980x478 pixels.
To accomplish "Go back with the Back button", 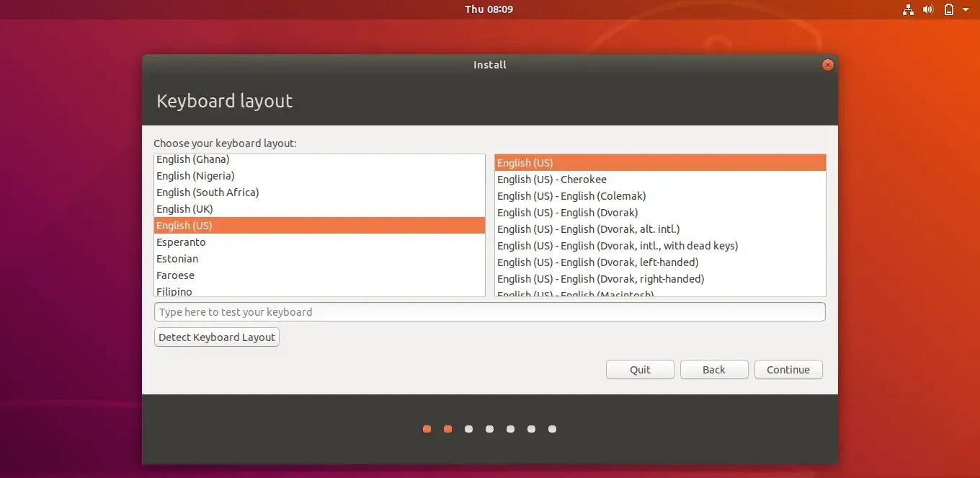I will 714,370.
